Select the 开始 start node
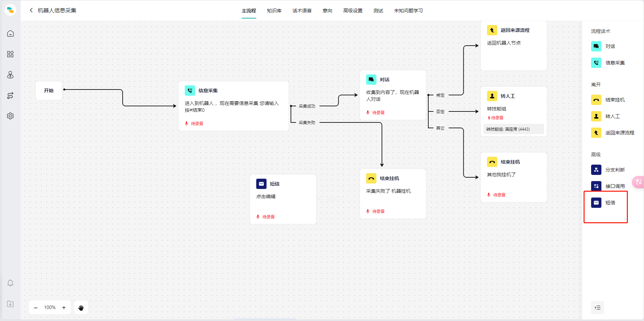This screenshot has height=321, width=644. tap(49, 91)
